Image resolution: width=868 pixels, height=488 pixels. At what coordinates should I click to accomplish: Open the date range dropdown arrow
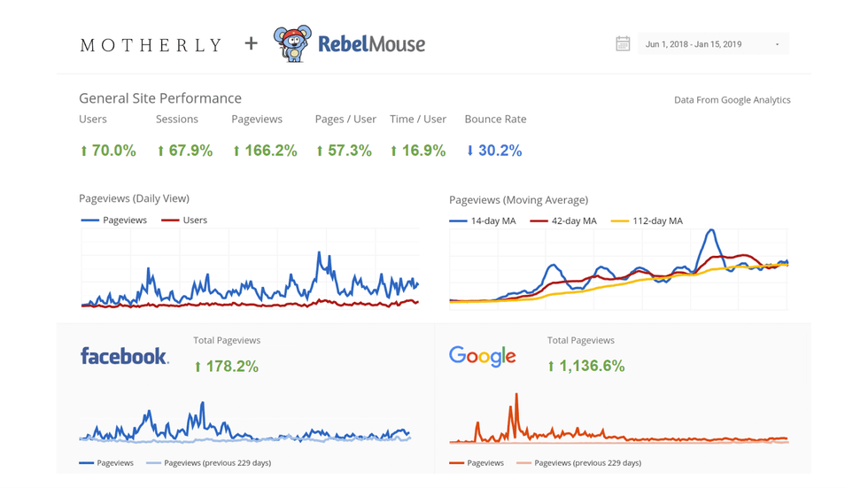(777, 44)
